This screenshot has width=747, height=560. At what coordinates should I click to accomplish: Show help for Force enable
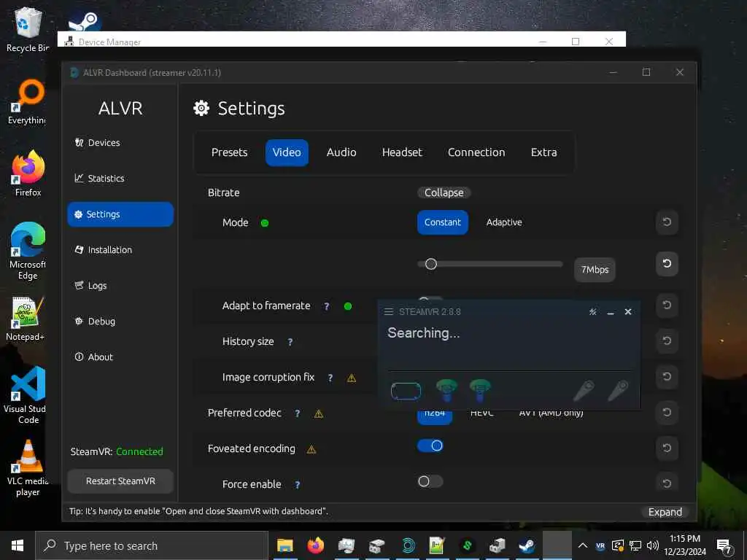click(298, 485)
